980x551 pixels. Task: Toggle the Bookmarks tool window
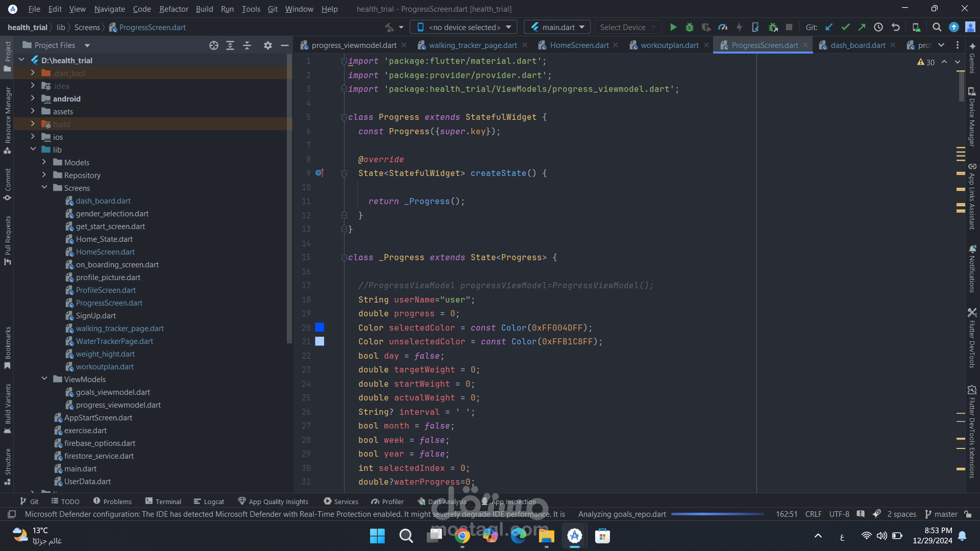[8, 347]
